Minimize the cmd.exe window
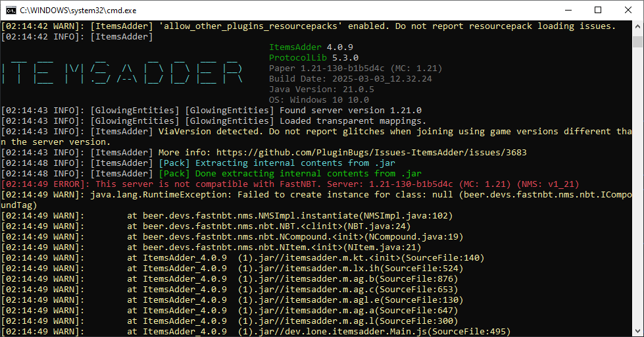The width and height of the screenshot is (644, 337). coord(568,11)
